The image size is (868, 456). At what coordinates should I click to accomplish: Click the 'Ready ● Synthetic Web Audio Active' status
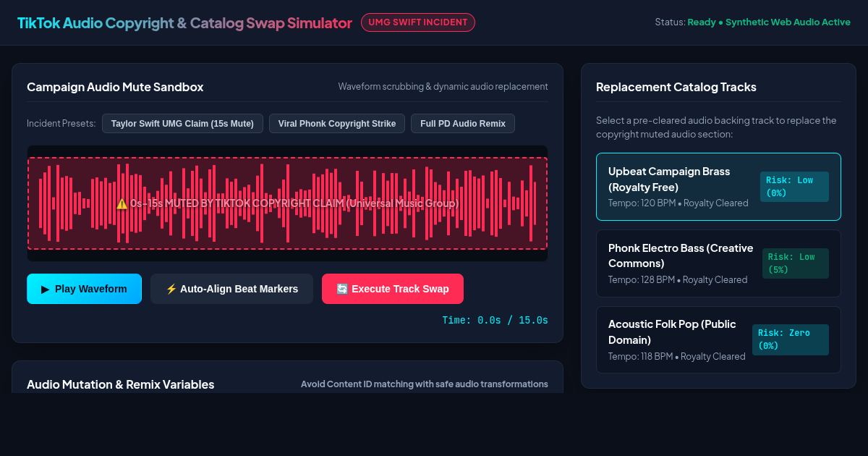[x=769, y=22]
